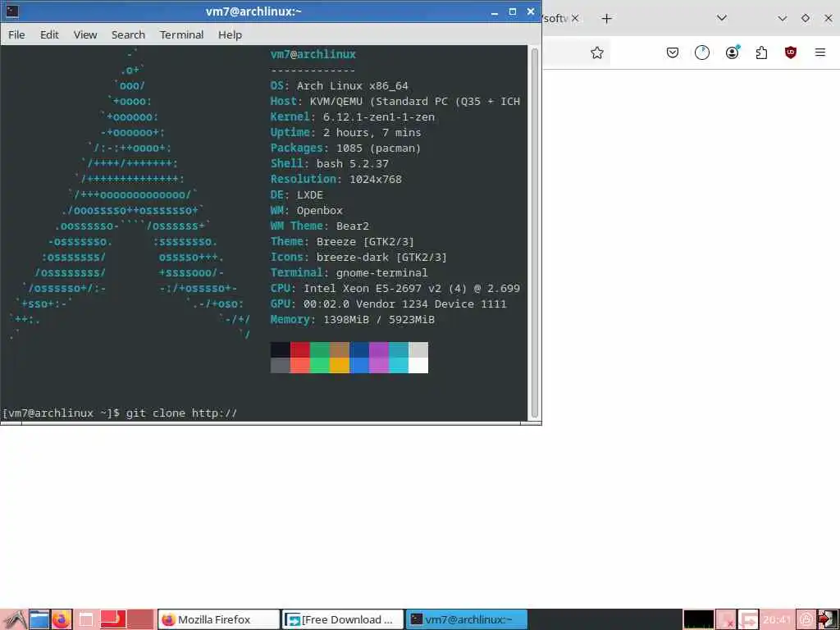Screen dimensions: 840x630
Task: Open the File menu in terminal
Action: click(x=16, y=34)
